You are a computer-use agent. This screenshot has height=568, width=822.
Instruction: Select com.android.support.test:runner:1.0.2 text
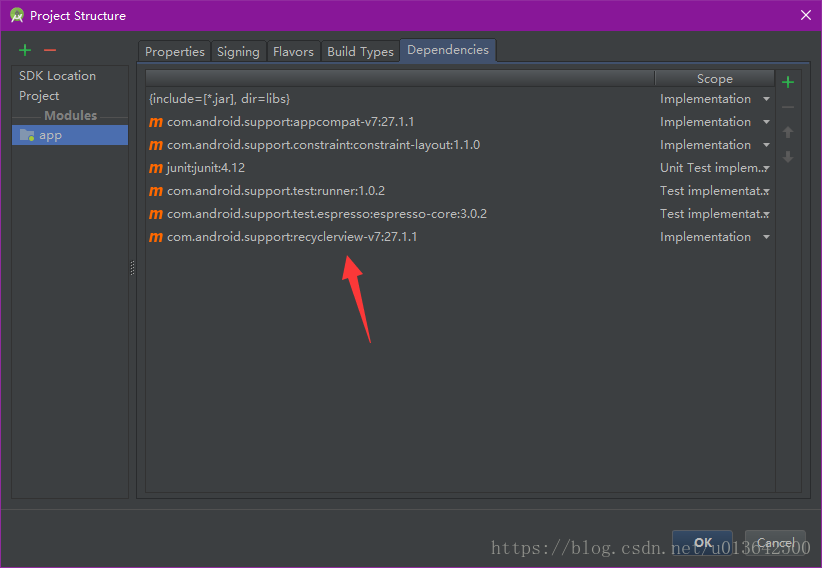coord(276,191)
